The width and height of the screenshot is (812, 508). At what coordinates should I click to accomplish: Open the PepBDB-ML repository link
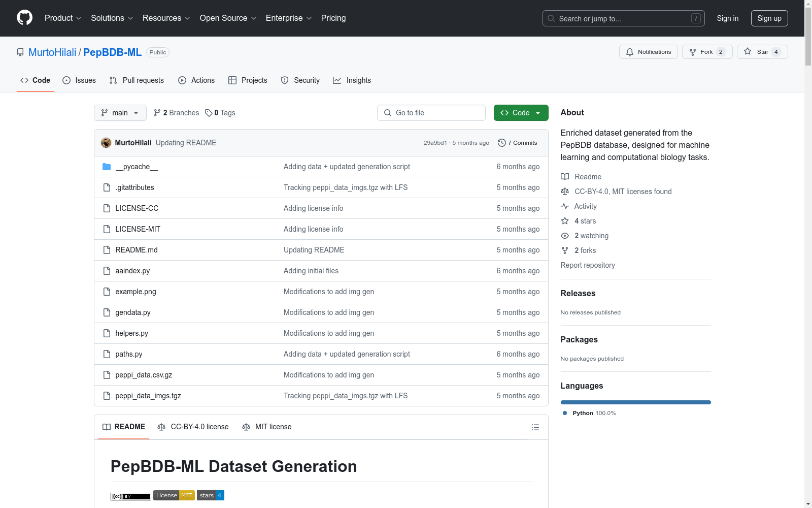113,52
